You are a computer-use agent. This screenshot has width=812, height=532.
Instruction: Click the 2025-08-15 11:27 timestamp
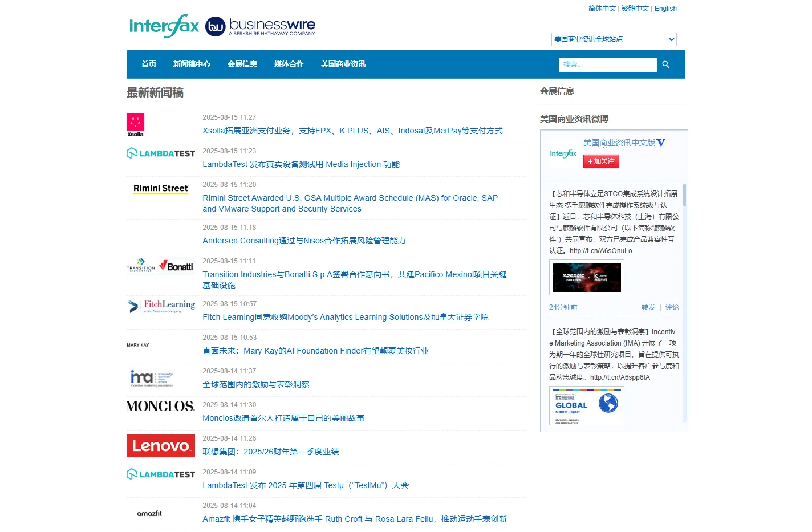(x=229, y=117)
